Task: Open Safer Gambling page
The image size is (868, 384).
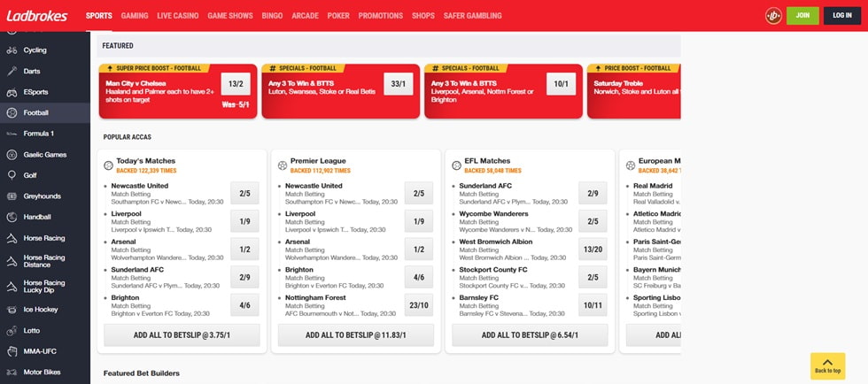Action: (472, 16)
